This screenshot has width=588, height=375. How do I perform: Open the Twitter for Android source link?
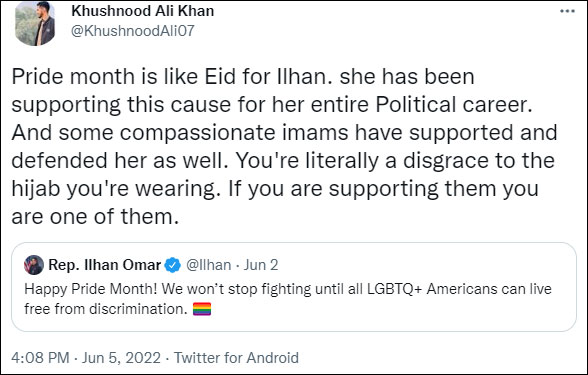tap(236, 357)
